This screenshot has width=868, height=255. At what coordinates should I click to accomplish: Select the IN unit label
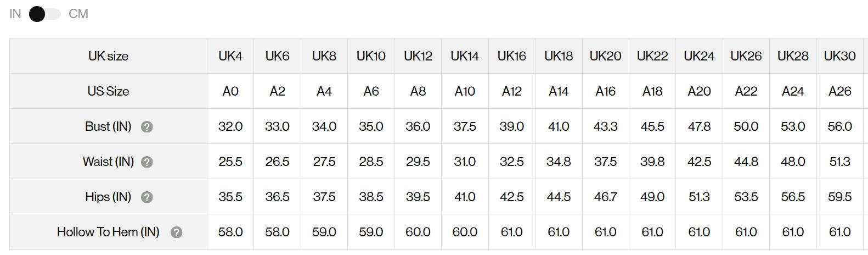15,14
